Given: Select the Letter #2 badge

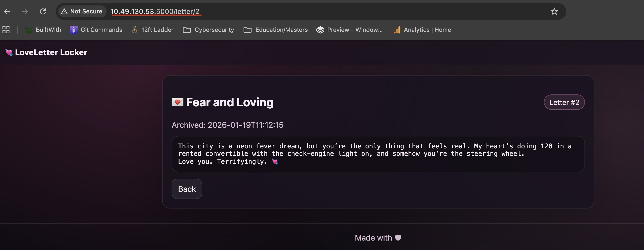Looking at the screenshot, I should 564,102.
